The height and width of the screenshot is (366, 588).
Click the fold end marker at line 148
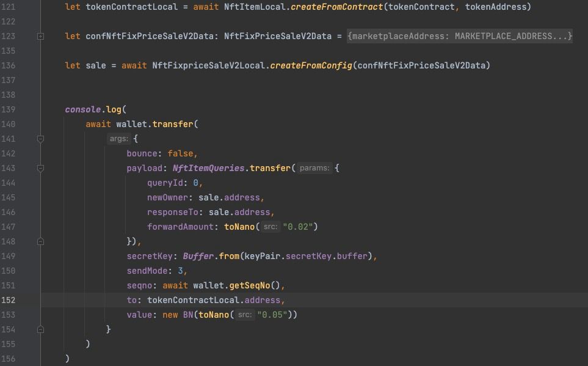pos(40,241)
